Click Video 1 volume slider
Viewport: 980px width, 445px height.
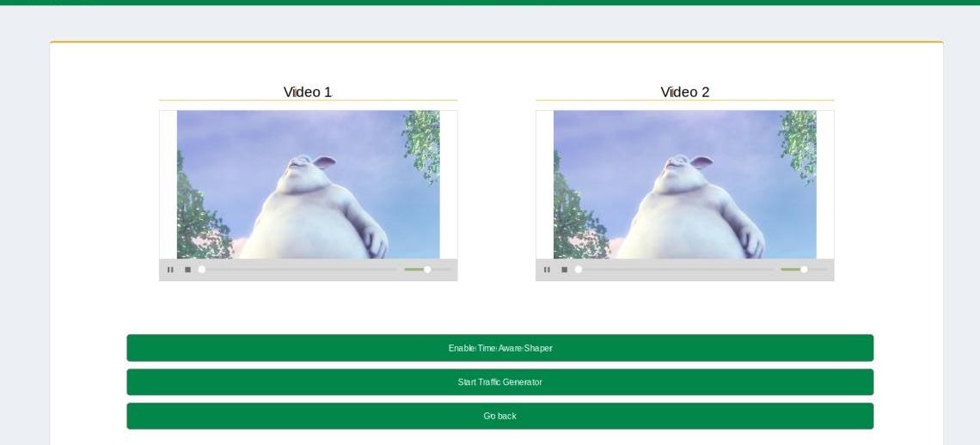pyautogui.click(x=427, y=270)
